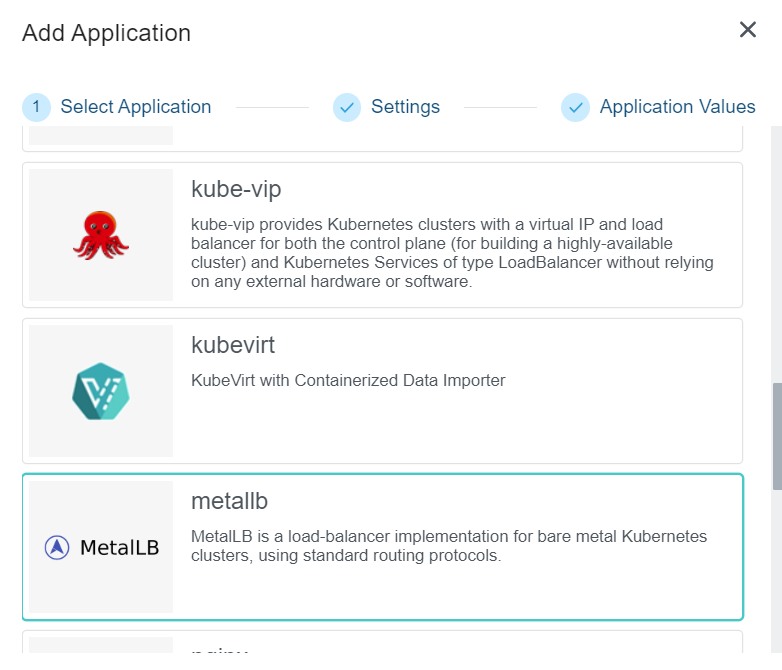Select the kube-vip application title

pyautogui.click(x=238, y=189)
